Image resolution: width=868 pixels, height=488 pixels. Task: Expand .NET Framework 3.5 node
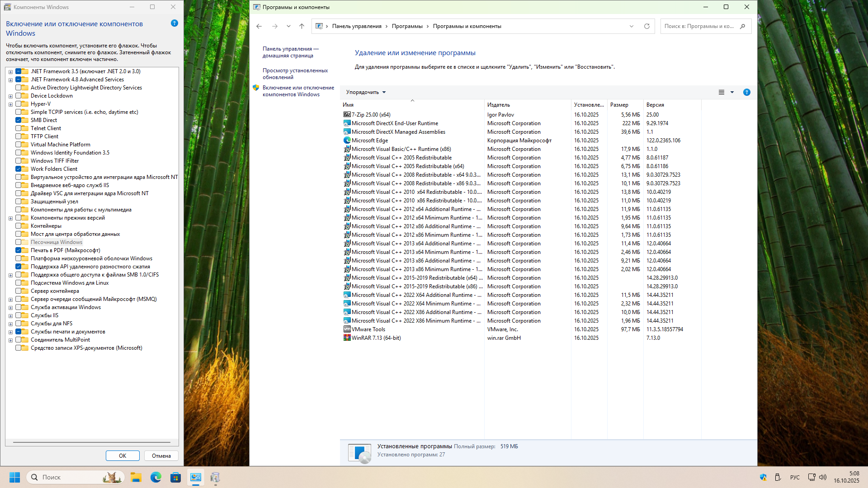(x=10, y=72)
